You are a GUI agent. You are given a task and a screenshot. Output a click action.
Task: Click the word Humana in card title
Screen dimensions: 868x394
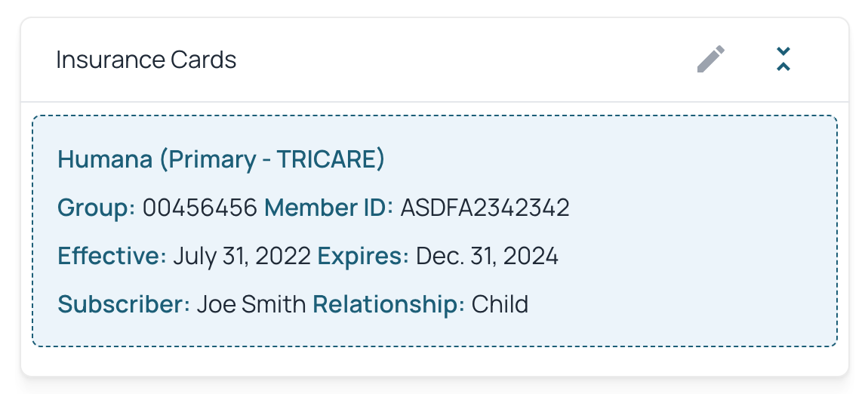pyautogui.click(x=105, y=159)
